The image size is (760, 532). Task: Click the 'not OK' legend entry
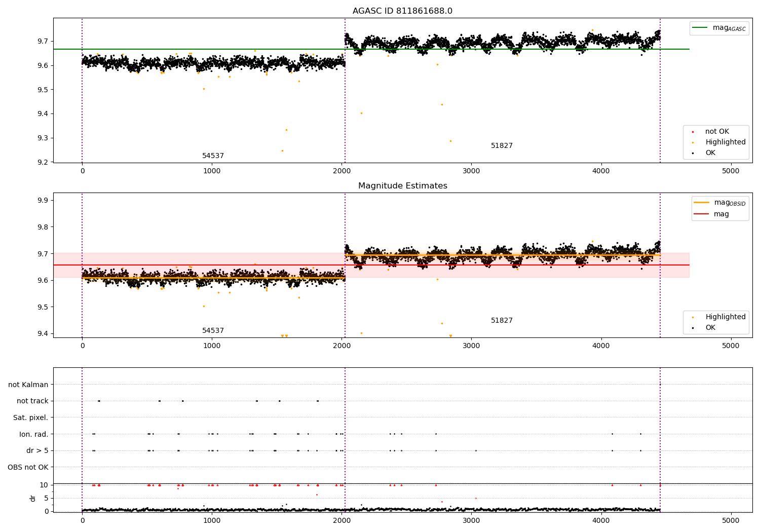717,132
